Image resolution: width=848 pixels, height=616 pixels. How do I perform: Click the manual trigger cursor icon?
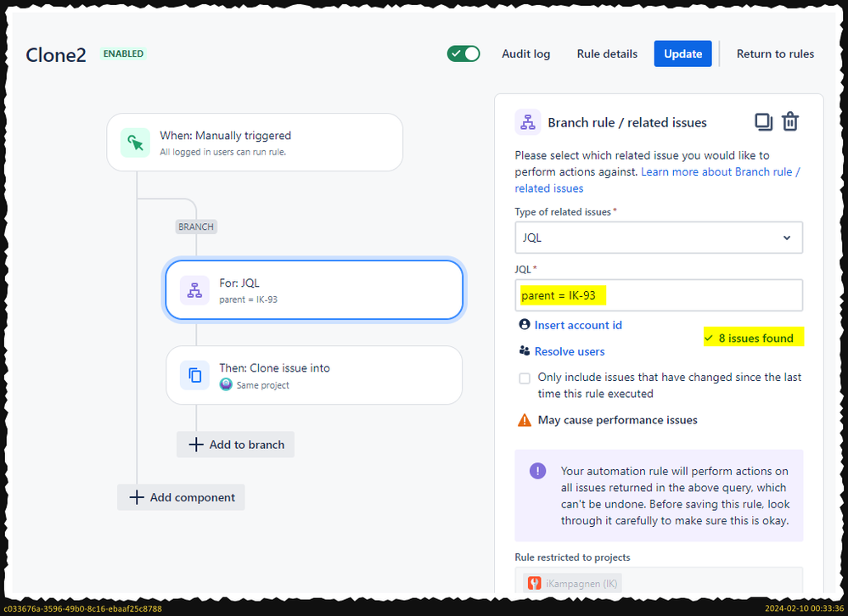tap(135, 143)
